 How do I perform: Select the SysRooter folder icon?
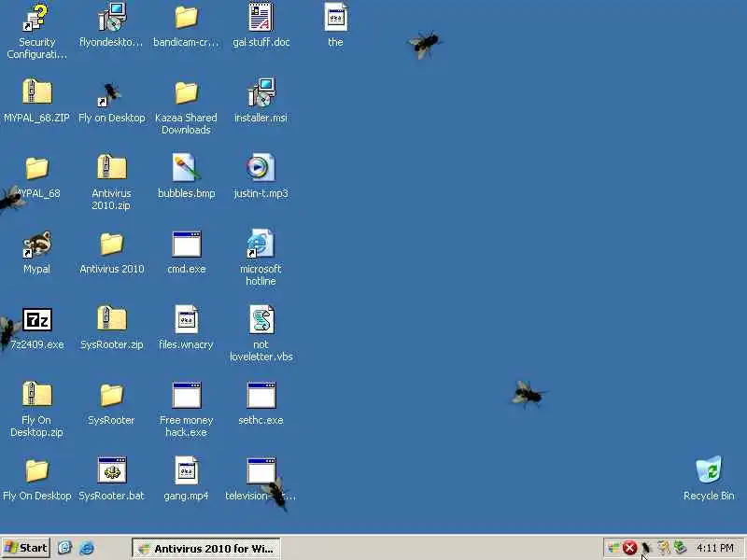[111, 395]
